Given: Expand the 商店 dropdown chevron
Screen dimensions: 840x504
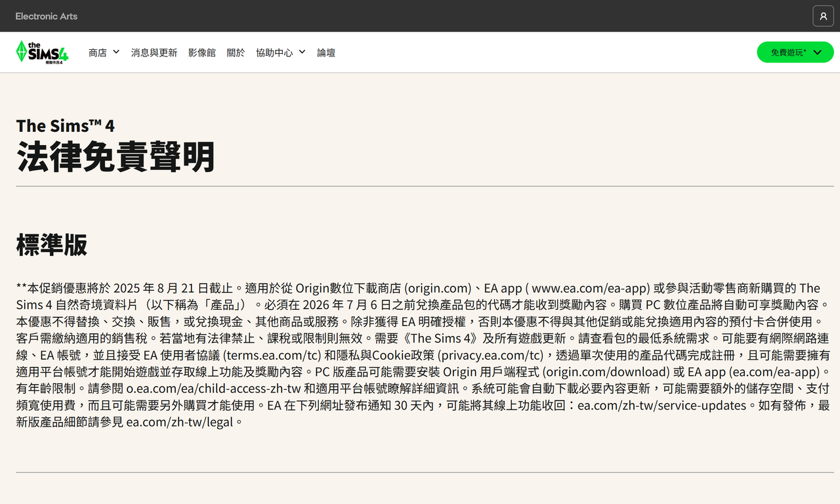Looking at the screenshot, I should (x=116, y=52).
